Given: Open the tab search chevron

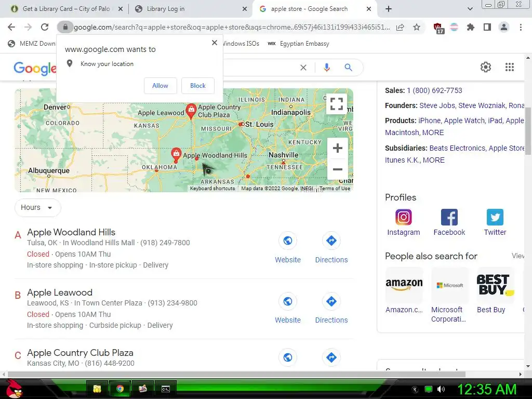Looking at the screenshot, I should [470, 9].
